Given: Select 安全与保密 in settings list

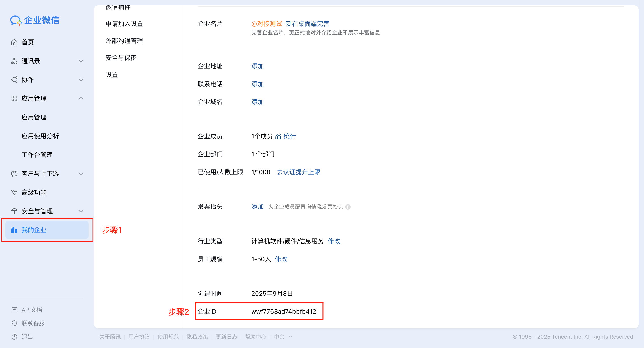Looking at the screenshot, I should pos(121,58).
